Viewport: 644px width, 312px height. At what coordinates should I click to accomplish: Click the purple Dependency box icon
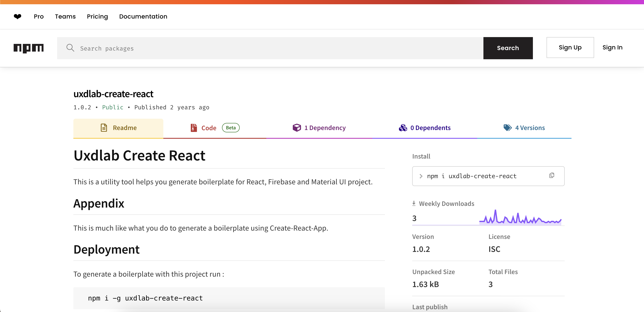point(297,128)
